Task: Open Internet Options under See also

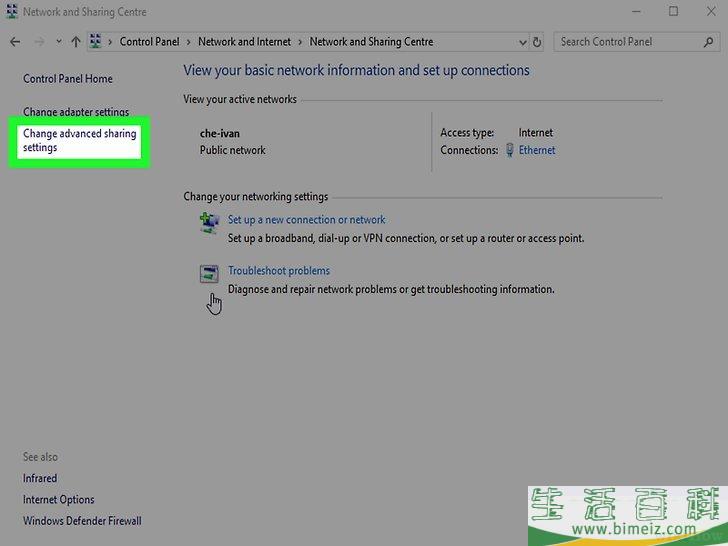Action: 59,500
